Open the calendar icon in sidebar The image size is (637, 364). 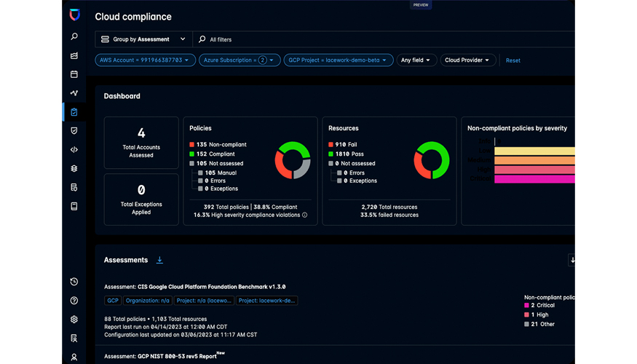tap(74, 74)
